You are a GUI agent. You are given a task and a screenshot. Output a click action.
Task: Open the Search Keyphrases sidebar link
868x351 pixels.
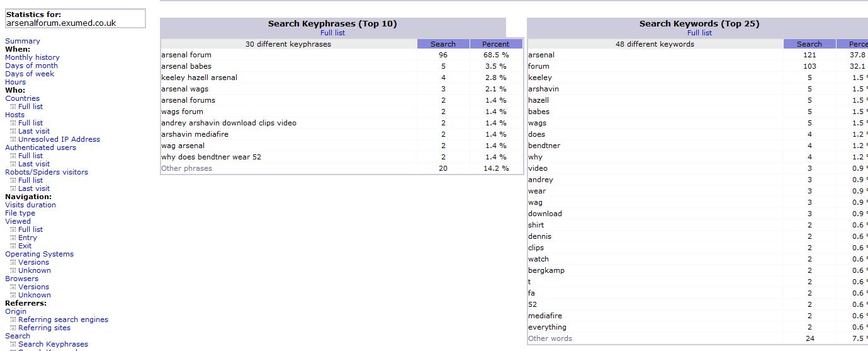click(x=53, y=344)
